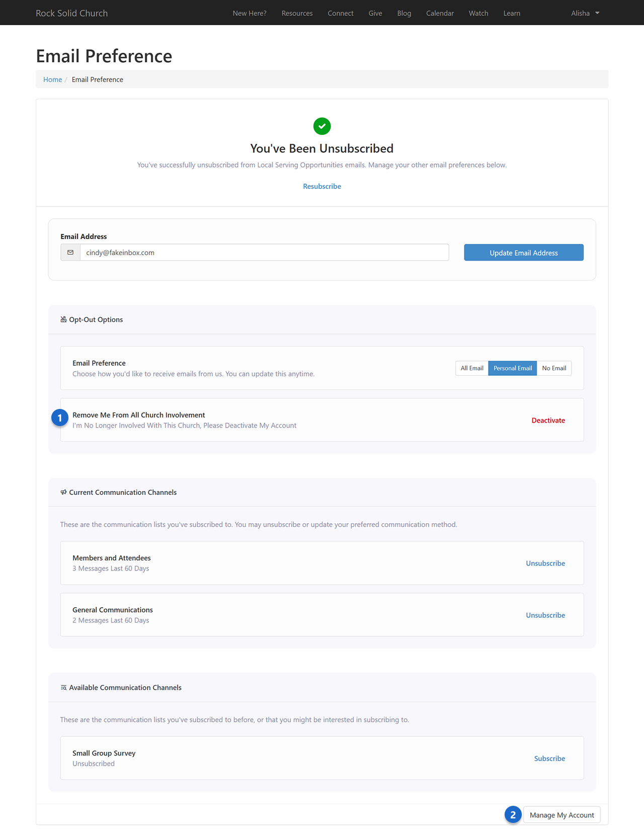This screenshot has width=644, height=833.
Task: Focus the Email Address input field
Action: 264,253
